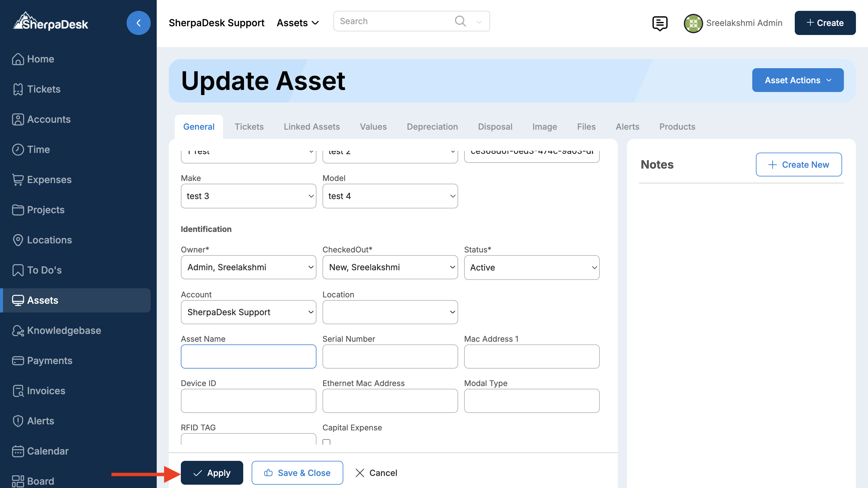This screenshot has width=868, height=488.
Task: Click the search magnifier icon
Action: (x=460, y=21)
